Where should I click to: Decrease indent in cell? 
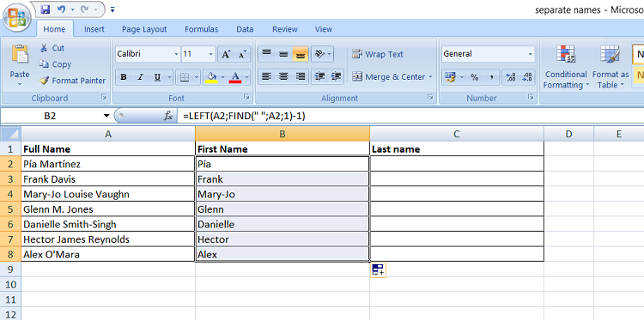pyautogui.click(x=319, y=76)
